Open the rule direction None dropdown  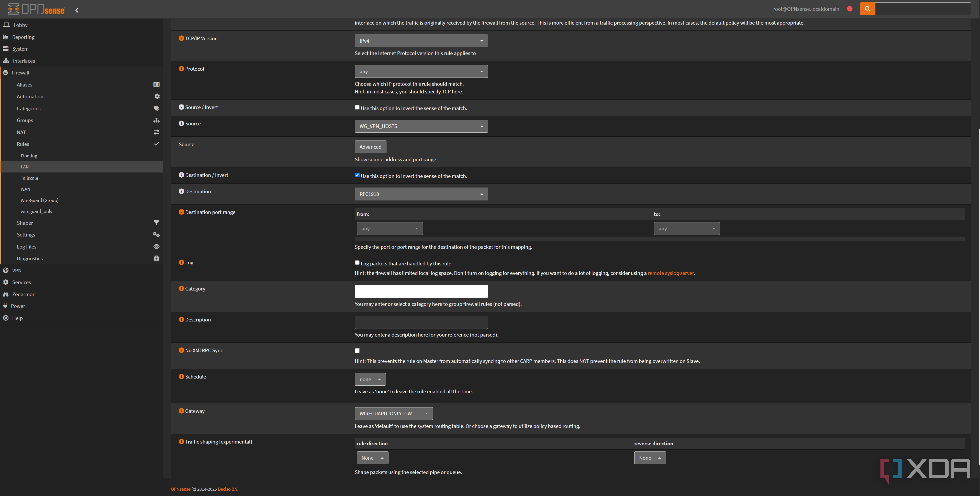(372, 458)
